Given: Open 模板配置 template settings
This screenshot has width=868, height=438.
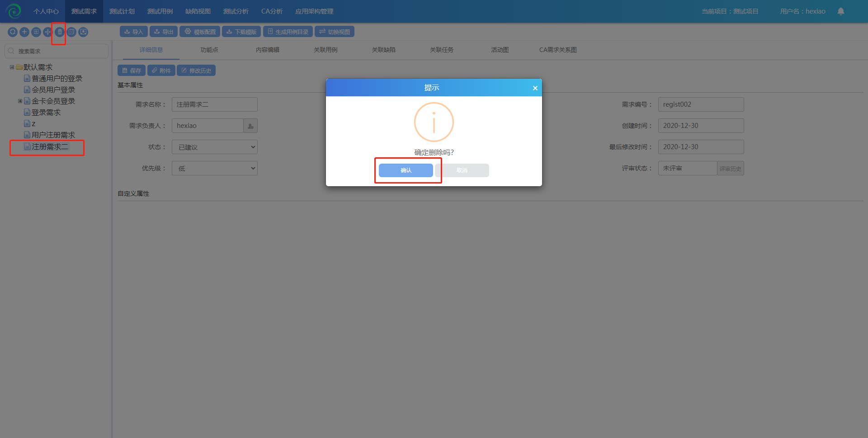Looking at the screenshot, I should [x=200, y=32].
